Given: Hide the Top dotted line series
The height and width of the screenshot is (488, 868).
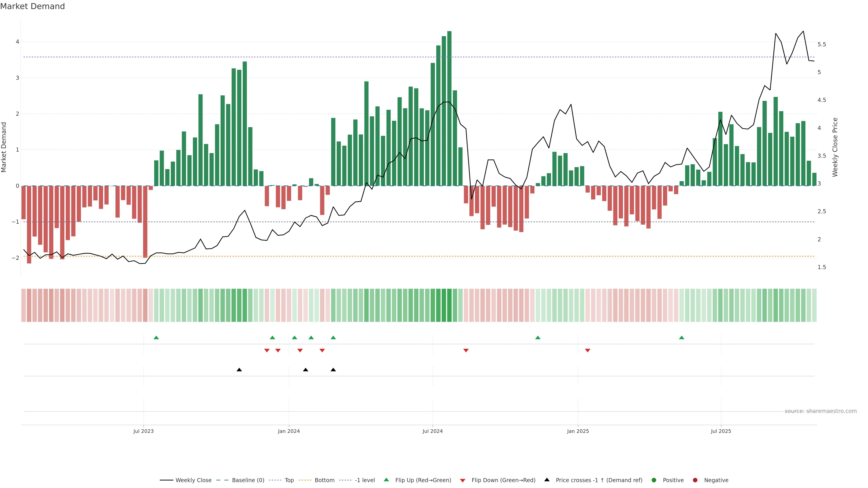Looking at the screenshot, I should click(x=289, y=480).
